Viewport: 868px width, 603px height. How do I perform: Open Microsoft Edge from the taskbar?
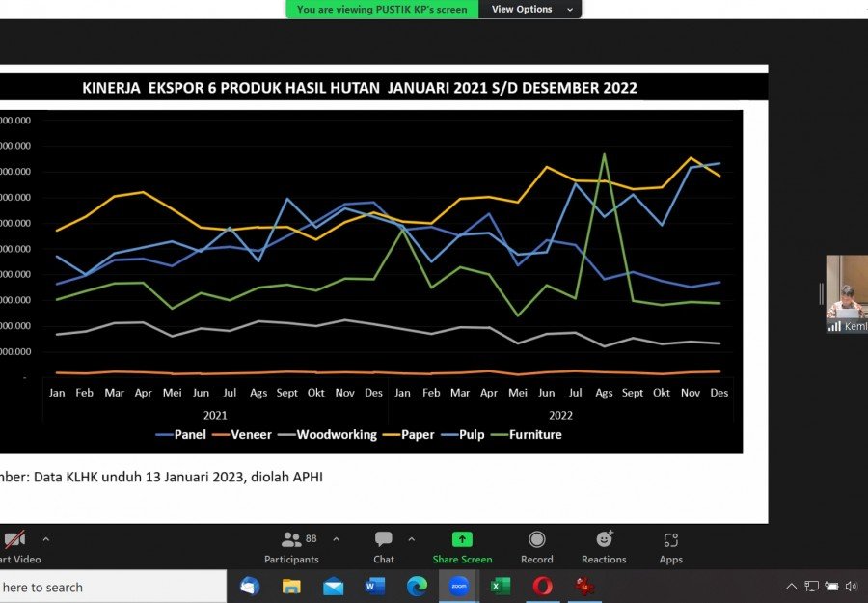coord(417,587)
